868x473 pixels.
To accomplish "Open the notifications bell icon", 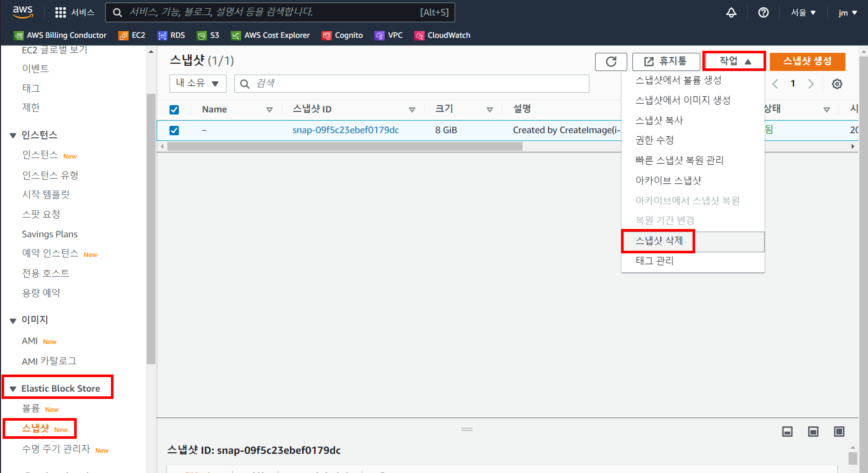I will click(x=731, y=13).
